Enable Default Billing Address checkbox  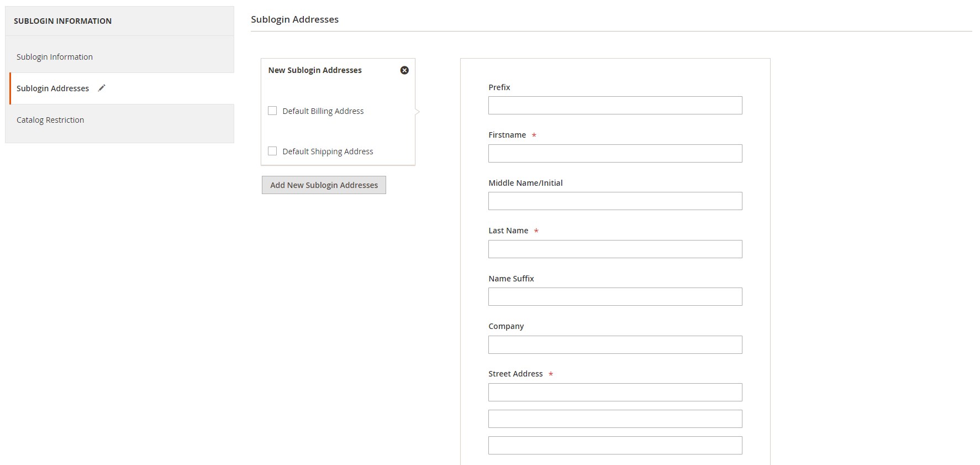tap(272, 111)
